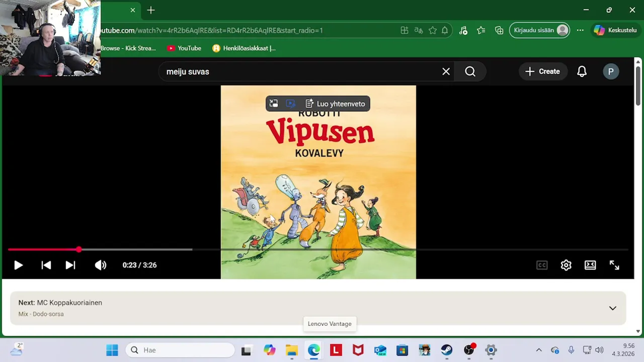Open Task View on taskbar

coord(246,350)
